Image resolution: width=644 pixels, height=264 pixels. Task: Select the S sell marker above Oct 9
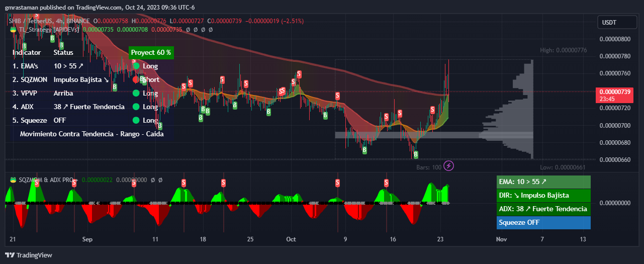(337, 96)
